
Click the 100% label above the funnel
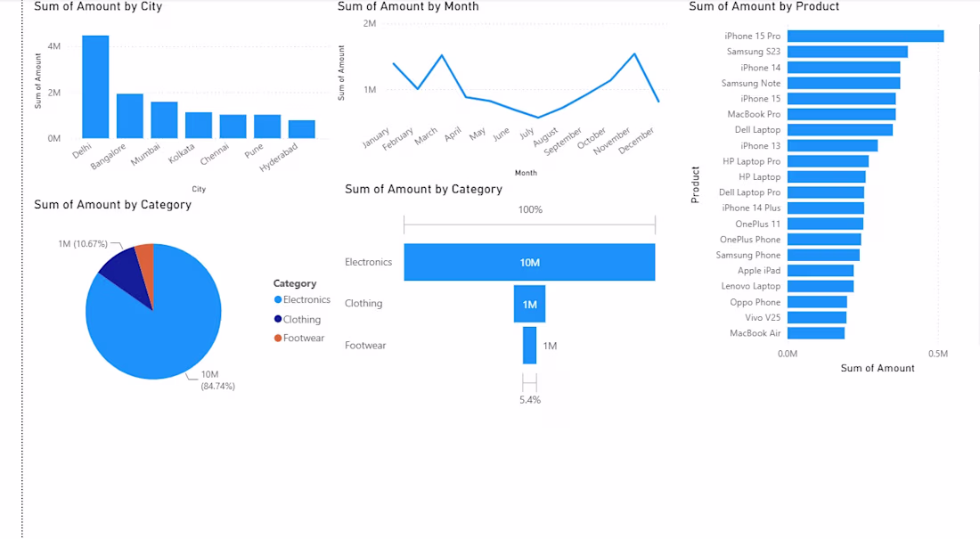coord(530,209)
